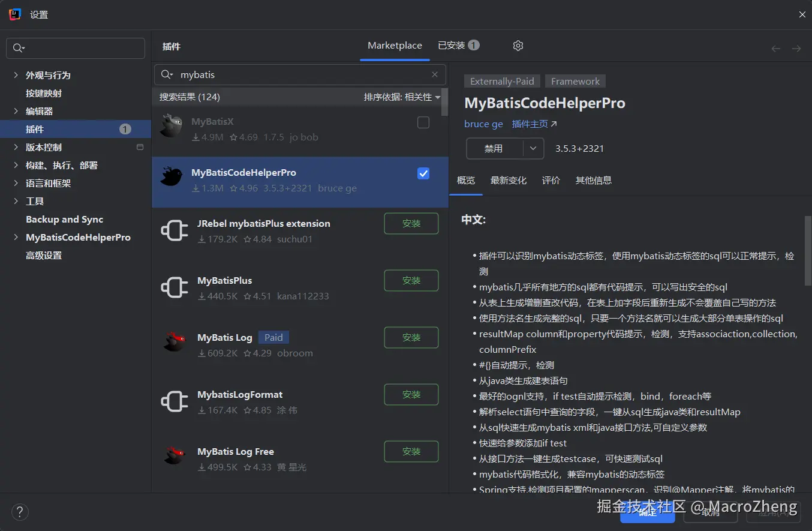Click the external link arrow next to 插件主页
Viewport: 812px width, 531px height.
[x=554, y=124]
